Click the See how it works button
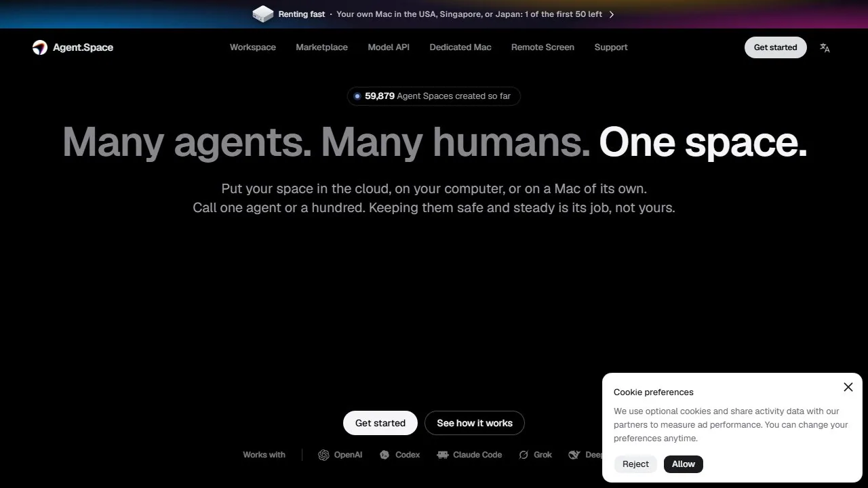868x488 pixels. tap(475, 423)
